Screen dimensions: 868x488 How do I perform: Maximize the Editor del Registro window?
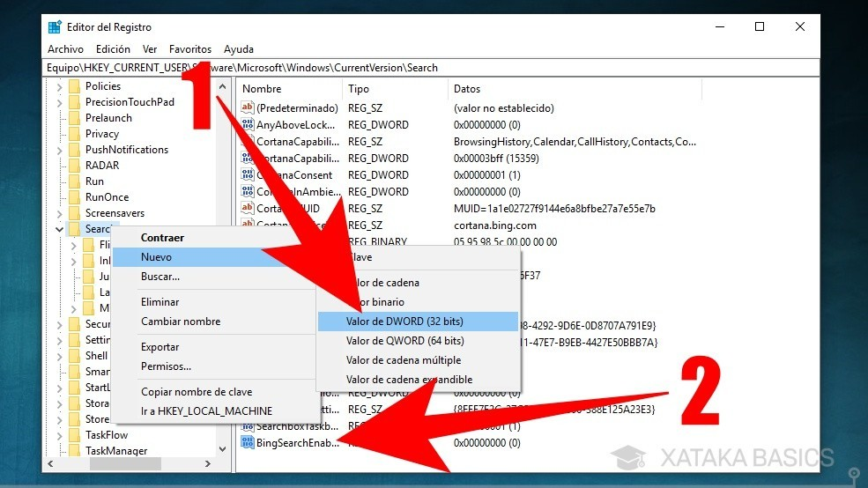(760, 26)
